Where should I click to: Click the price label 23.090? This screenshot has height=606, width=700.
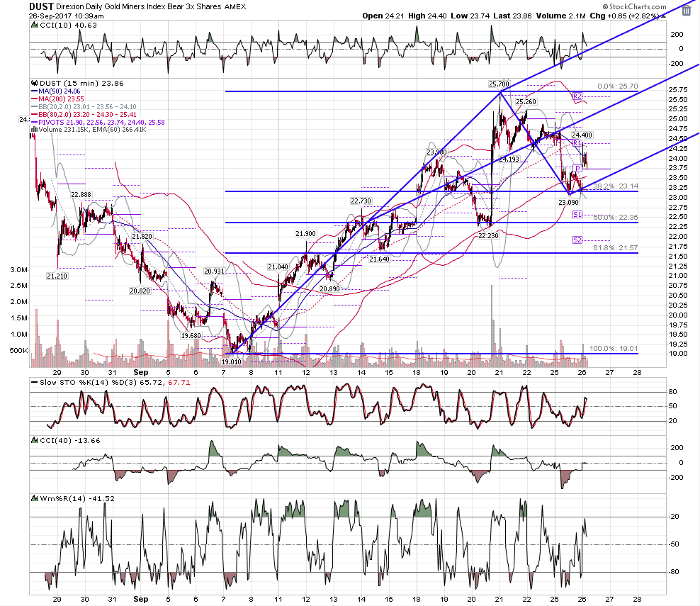coord(568,202)
